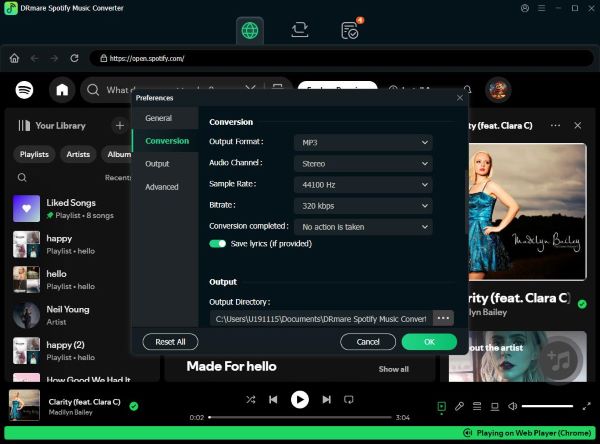The image size is (600, 444).
Task: Skip to next track
Action: (326, 400)
